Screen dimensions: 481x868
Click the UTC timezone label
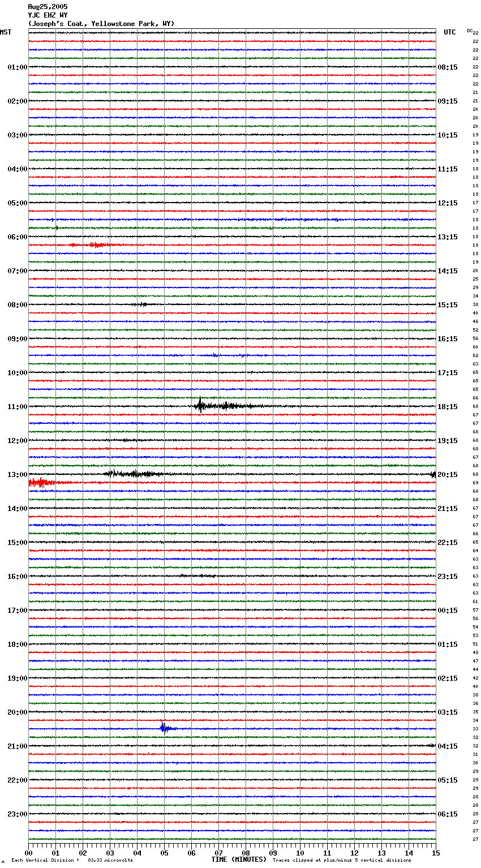[x=450, y=32]
